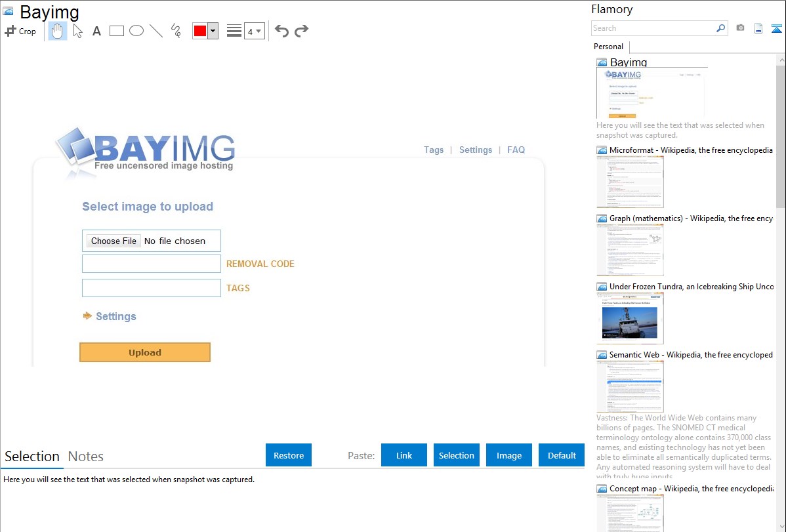Open the Microformat Wikipedia snapshot thumbnail
Viewport: 786px width, 532px height.
[630, 182]
